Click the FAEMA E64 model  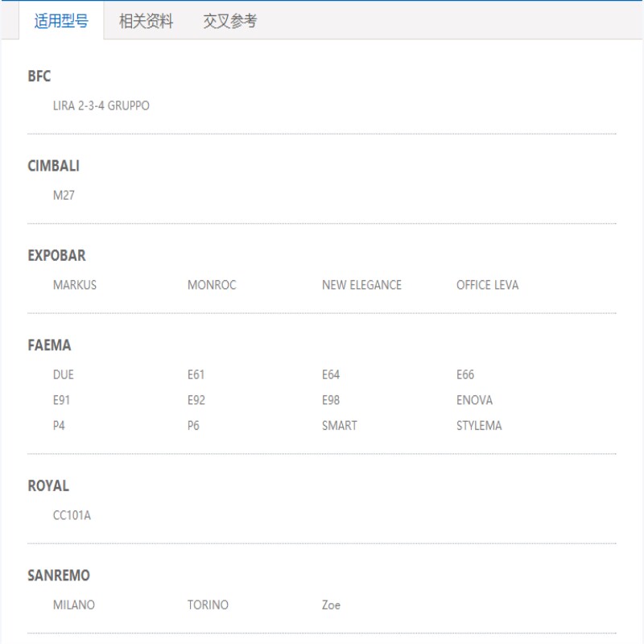point(331,374)
